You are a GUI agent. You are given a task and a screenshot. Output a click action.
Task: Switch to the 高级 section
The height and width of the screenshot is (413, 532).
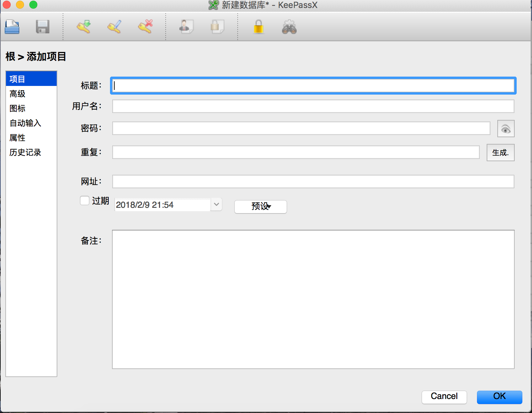click(x=18, y=94)
